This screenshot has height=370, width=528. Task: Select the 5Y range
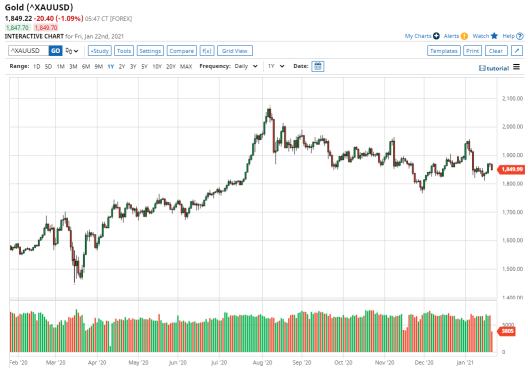pyautogui.click(x=144, y=67)
